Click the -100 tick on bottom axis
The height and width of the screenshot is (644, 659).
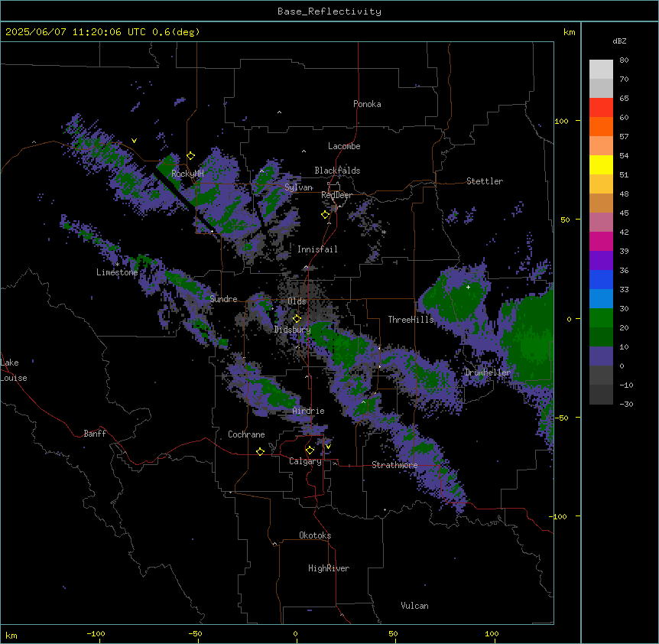click(96, 634)
